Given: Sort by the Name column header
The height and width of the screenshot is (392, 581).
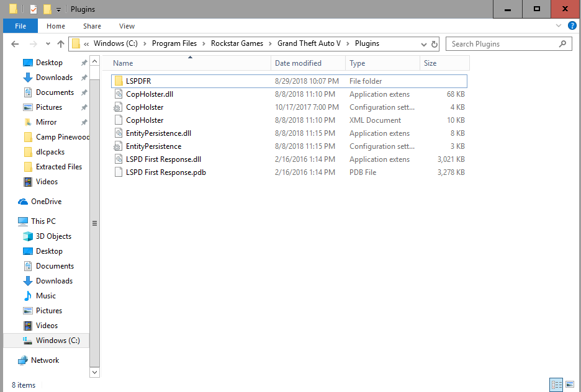Looking at the screenshot, I should [x=191, y=63].
